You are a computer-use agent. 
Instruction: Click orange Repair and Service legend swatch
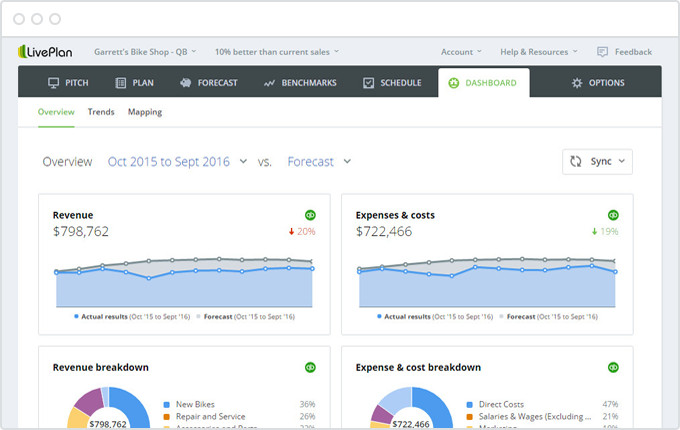point(167,417)
